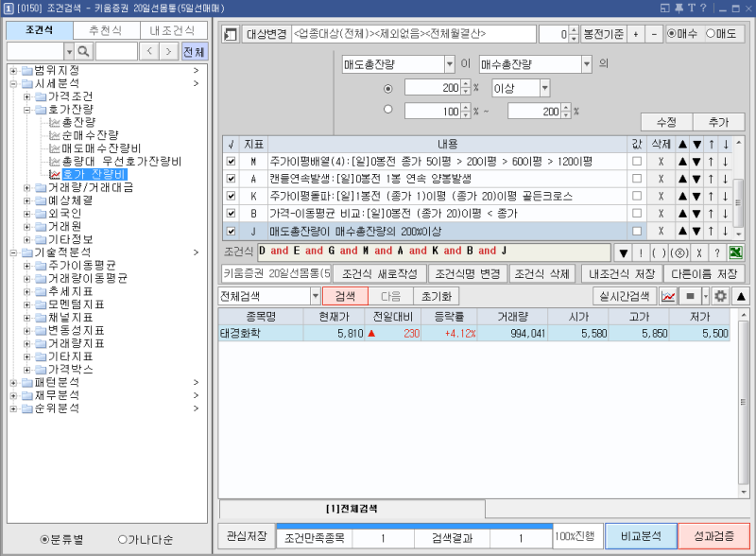Switch to the 조건식 tab
This screenshot has width=756, height=556.
tap(40, 30)
